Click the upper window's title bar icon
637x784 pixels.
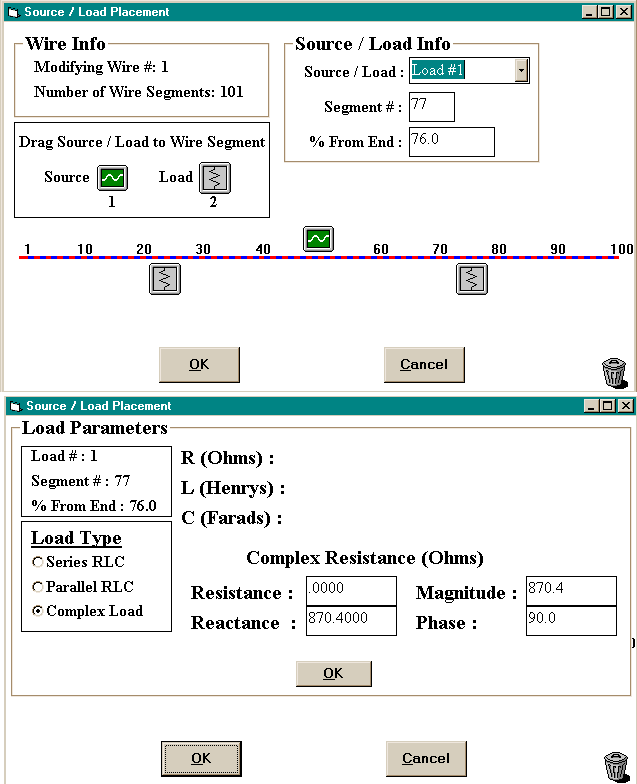click(x=13, y=12)
